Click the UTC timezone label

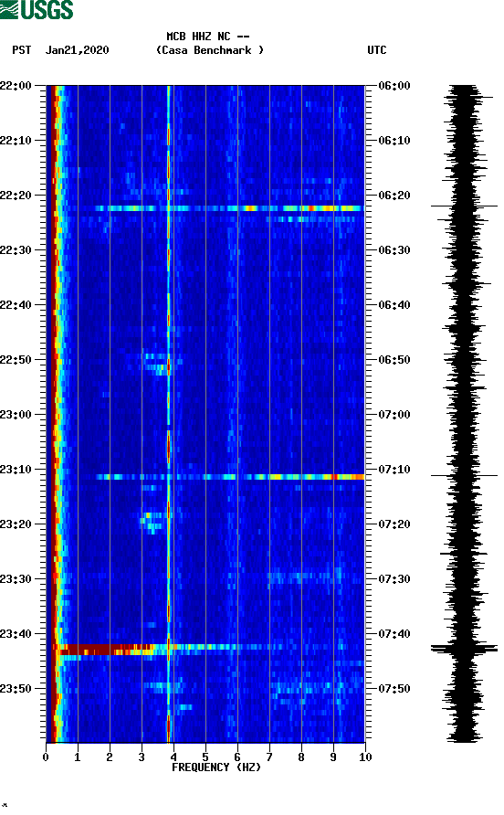point(377,50)
